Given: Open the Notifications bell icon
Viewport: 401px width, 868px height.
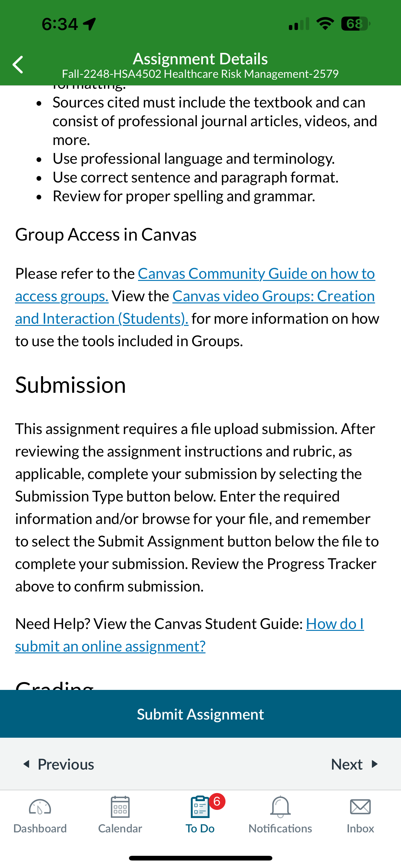Looking at the screenshot, I should [x=280, y=807].
